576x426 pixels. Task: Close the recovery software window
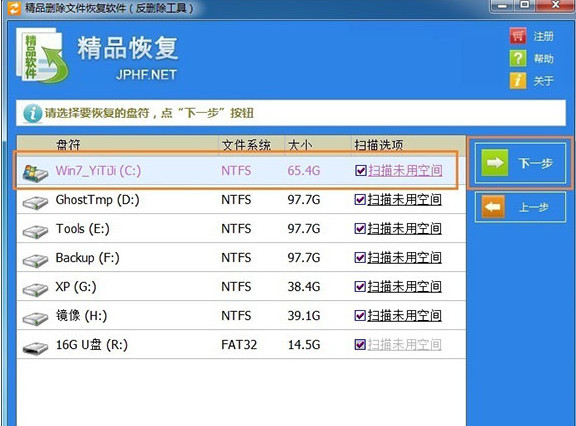(555, 5)
